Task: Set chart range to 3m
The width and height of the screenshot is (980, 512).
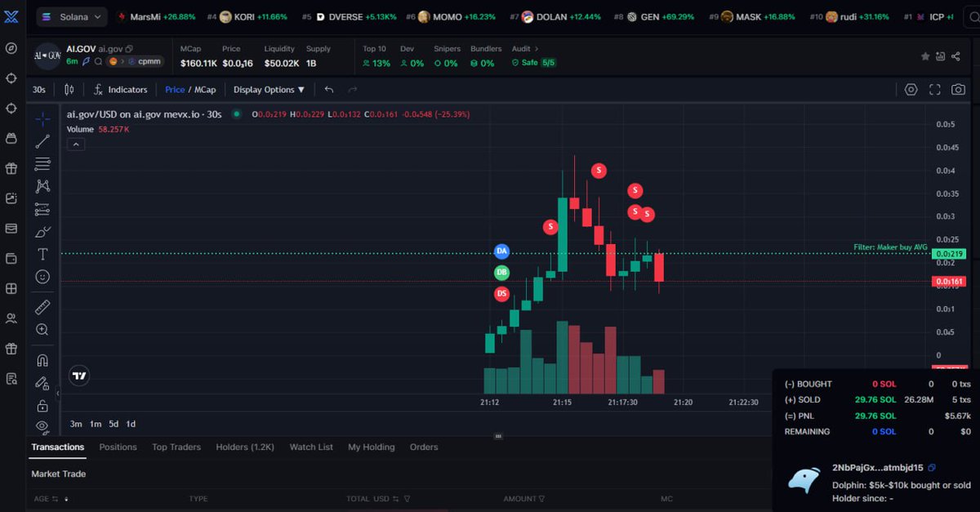Action: point(76,424)
